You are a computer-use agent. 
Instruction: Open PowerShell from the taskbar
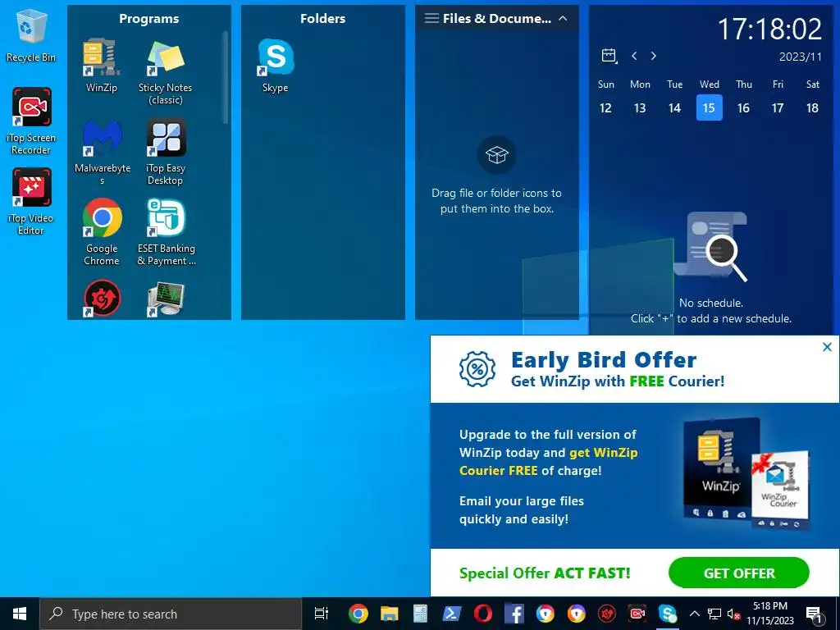click(x=452, y=614)
